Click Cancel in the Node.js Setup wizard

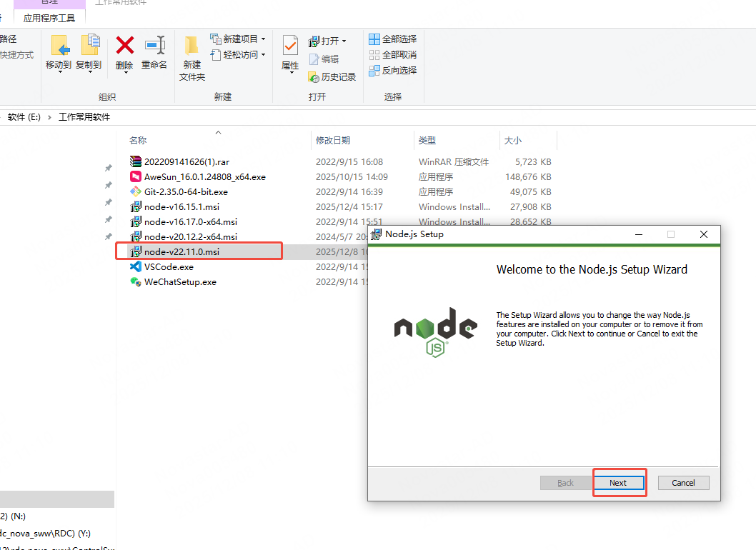tap(683, 483)
